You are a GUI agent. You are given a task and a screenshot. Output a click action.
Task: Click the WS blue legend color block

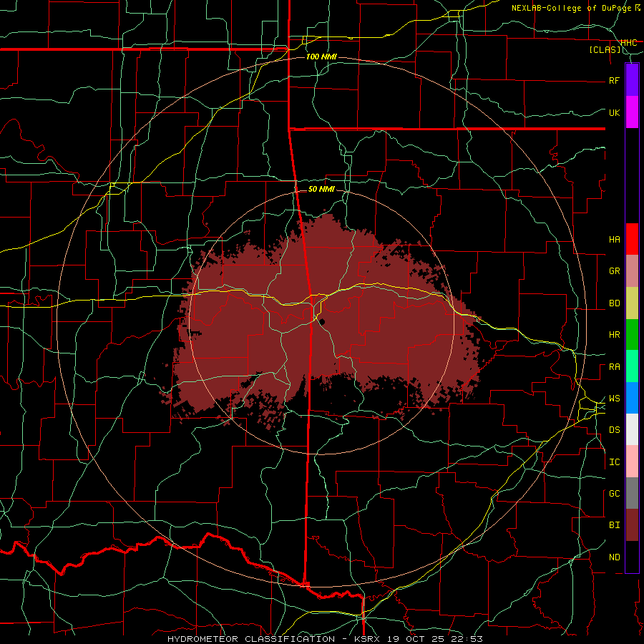[632, 398]
